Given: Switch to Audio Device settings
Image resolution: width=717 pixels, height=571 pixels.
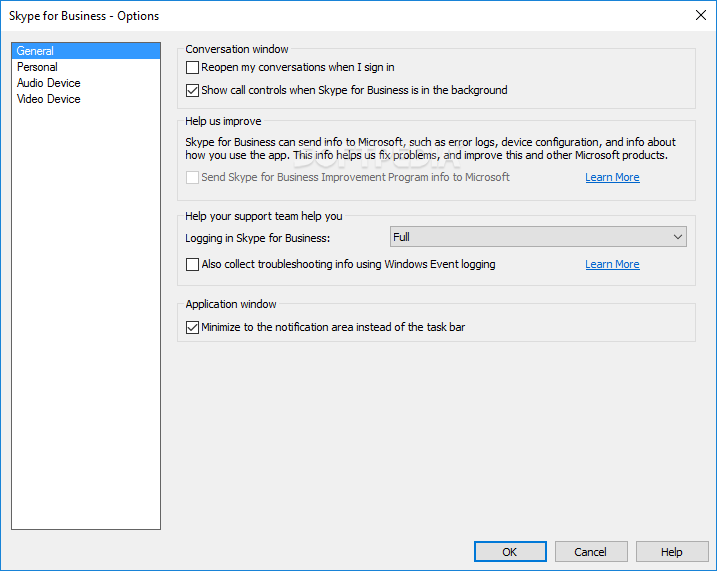Looking at the screenshot, I should 86,83.
